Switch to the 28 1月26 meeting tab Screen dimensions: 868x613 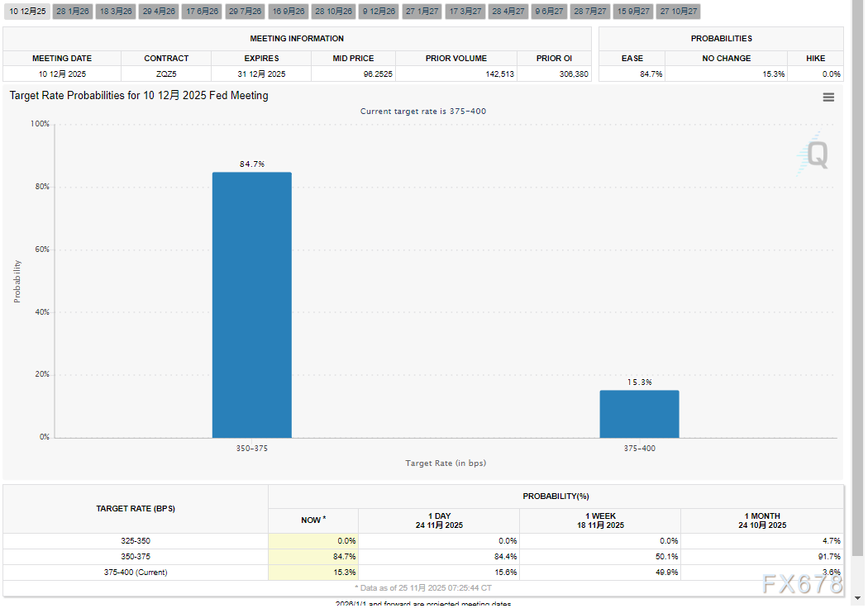point(73,12)
